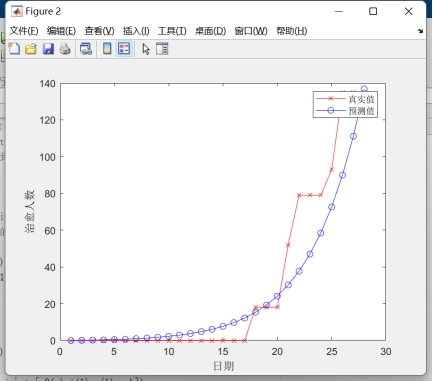The width and height of the screenshot is (433, 382).
Task: Click the y-axis label 治愈人数
Action: (x=30, y=212)
